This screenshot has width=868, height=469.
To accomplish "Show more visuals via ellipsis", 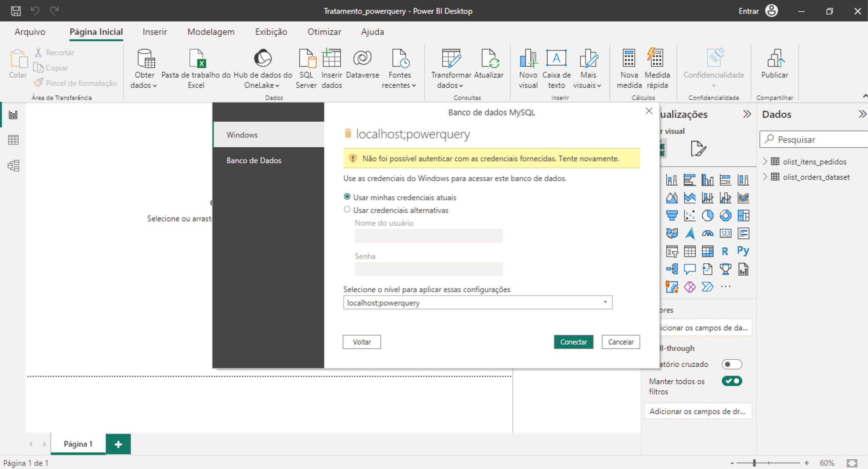I will coord(726,287).
